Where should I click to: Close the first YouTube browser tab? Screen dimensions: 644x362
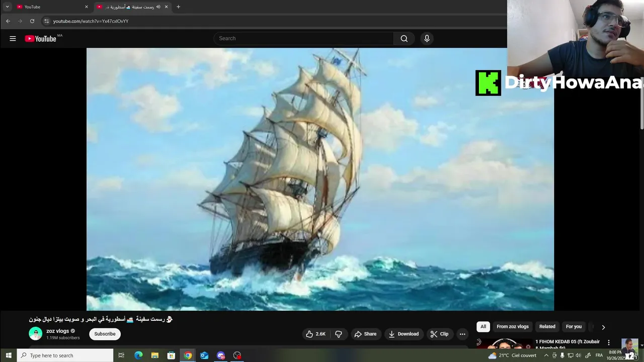click(87, 7)
